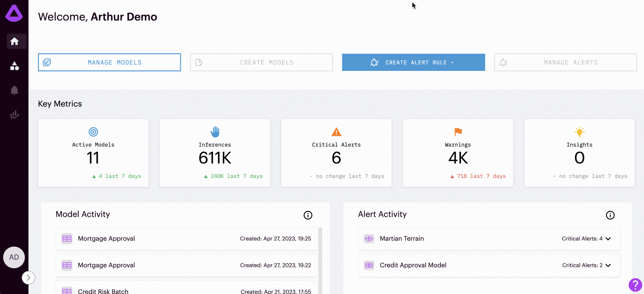Open Mortgage Approval created 19:25 row

(x=187, y=238)
